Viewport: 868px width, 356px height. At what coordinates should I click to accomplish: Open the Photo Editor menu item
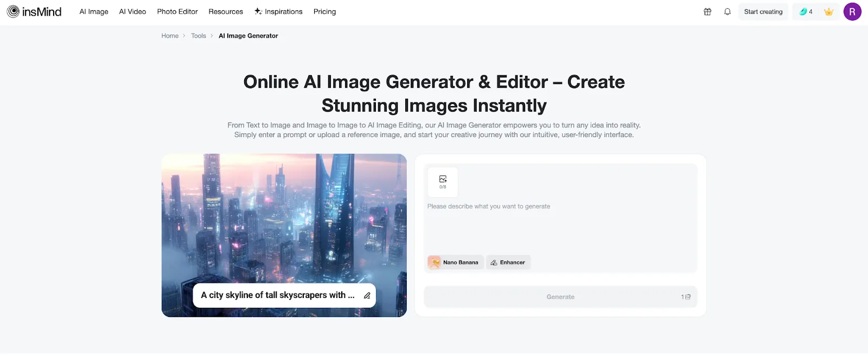click(177, 11)
